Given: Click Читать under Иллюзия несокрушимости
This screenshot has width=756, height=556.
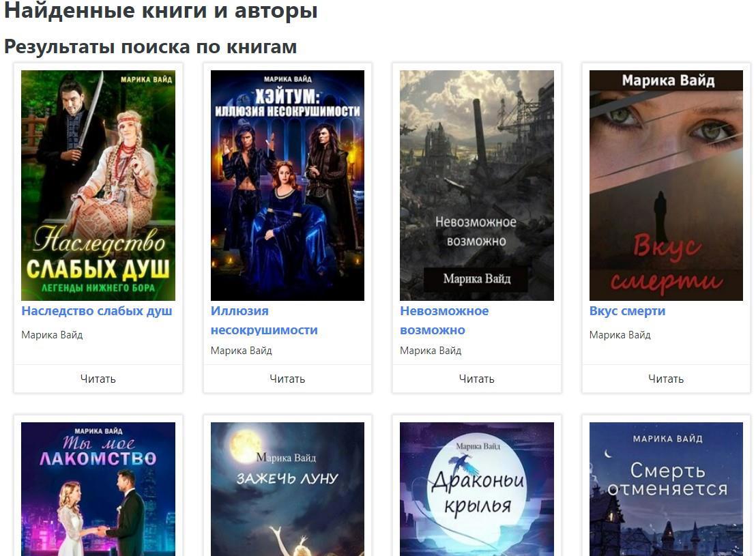Looking at the screenshot, I should pyautogui.click(x=287, y=379).
